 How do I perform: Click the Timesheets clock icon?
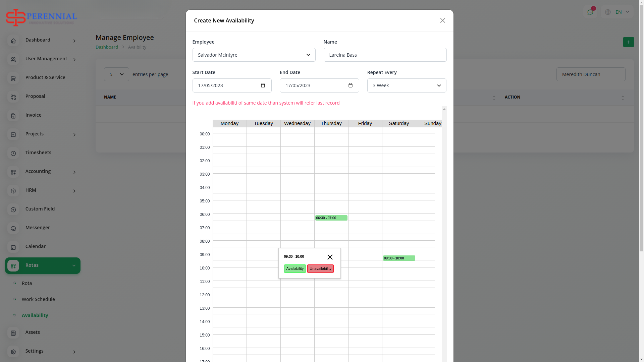click(x=13, y=153)
